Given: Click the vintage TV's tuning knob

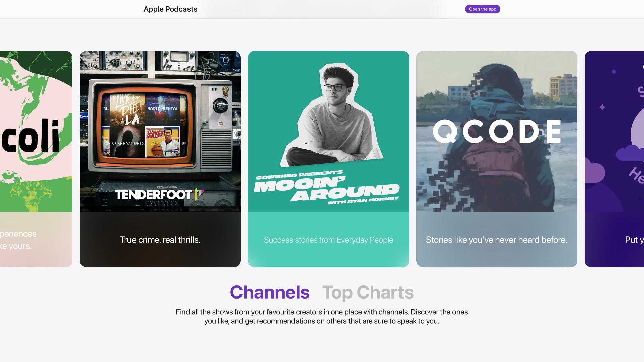Looking at the screenshot, I should coord(220,106).
